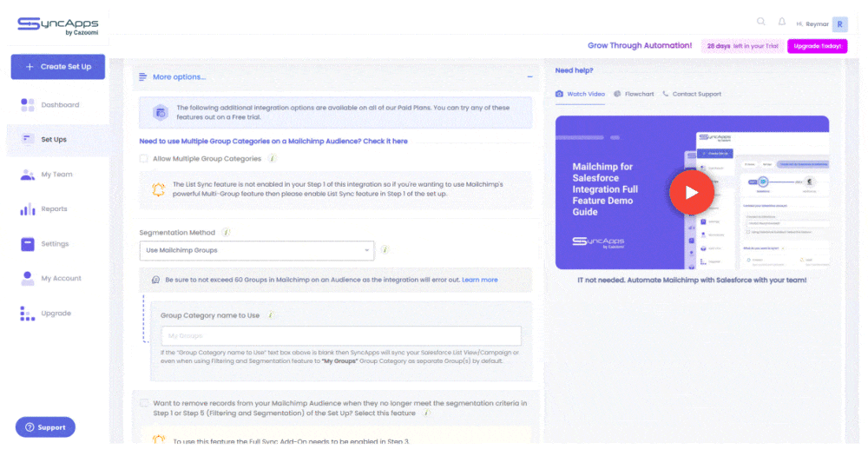Click info icon next to segmentation dropdown
Viewport: 868px width, 456px height.
pyautogui.click(x=385, y=250)
